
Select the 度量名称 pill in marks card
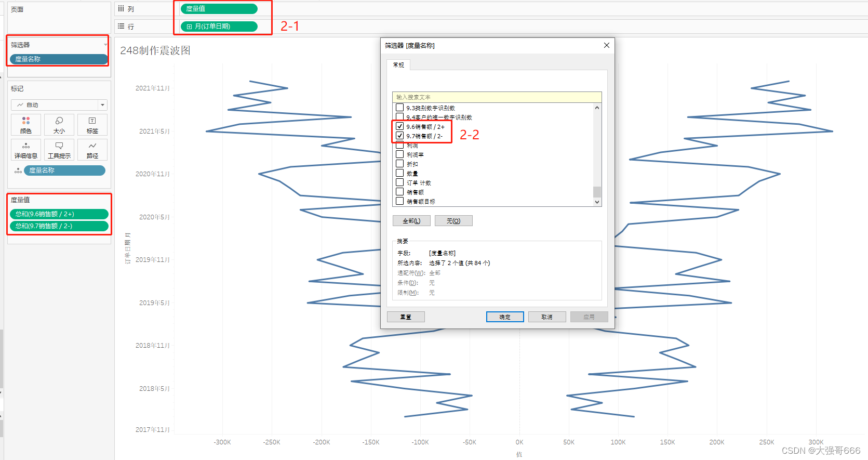(64, 170)
